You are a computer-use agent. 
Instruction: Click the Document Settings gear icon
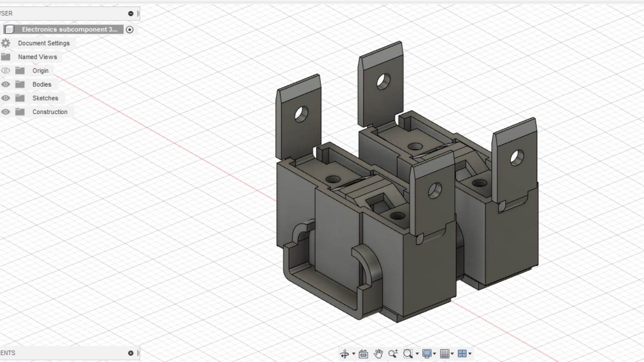point(6,43)
